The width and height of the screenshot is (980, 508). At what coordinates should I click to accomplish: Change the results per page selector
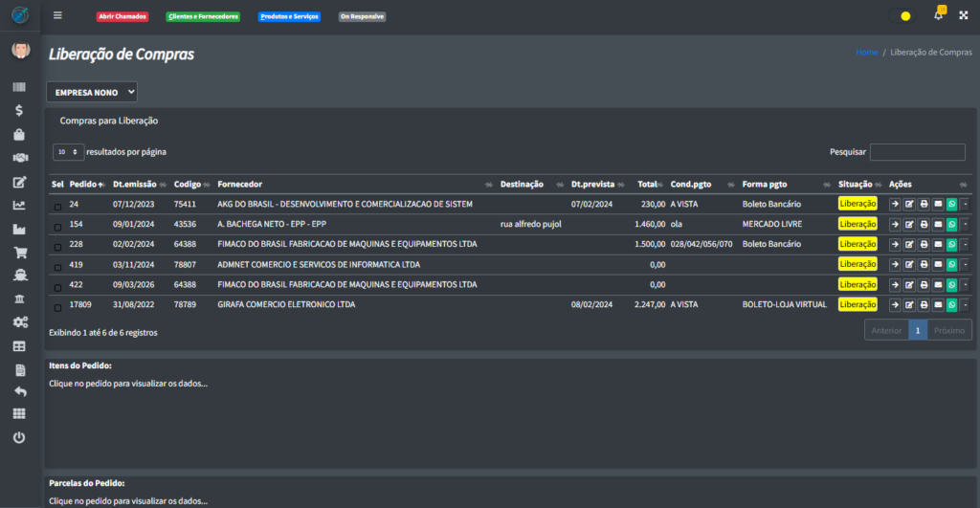(x=68, y=152)
